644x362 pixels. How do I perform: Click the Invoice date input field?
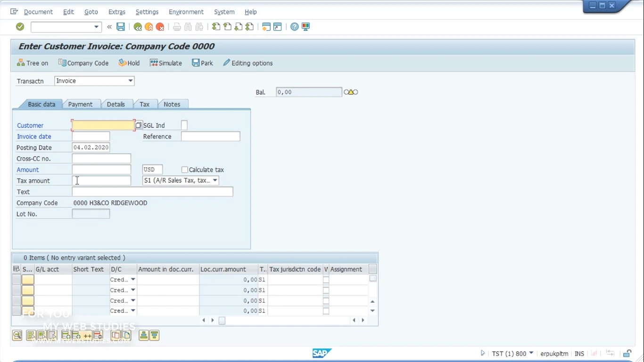[91, 137]
